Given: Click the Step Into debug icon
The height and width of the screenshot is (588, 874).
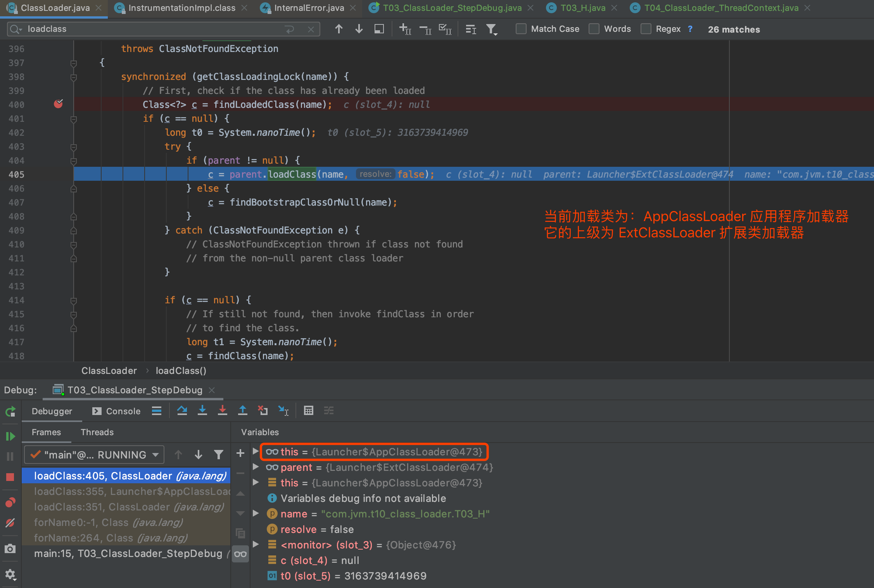Looking at the screenshot, I should [202, 410].
